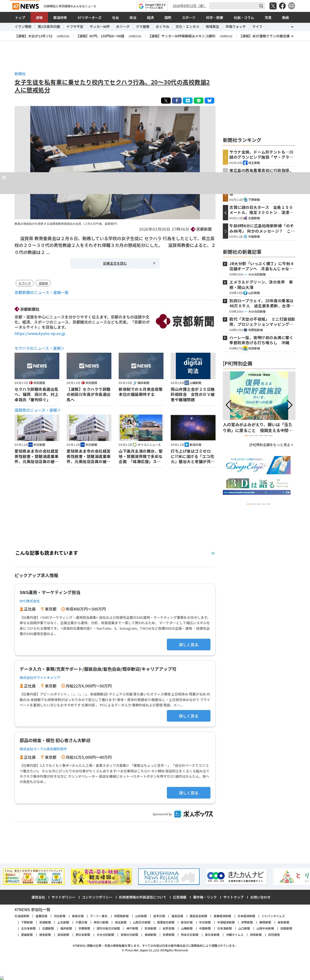Image resolution: width=310 pixels, height=980 pixels.
Task: Share article on Facebook share button
Action: (177, 100)
